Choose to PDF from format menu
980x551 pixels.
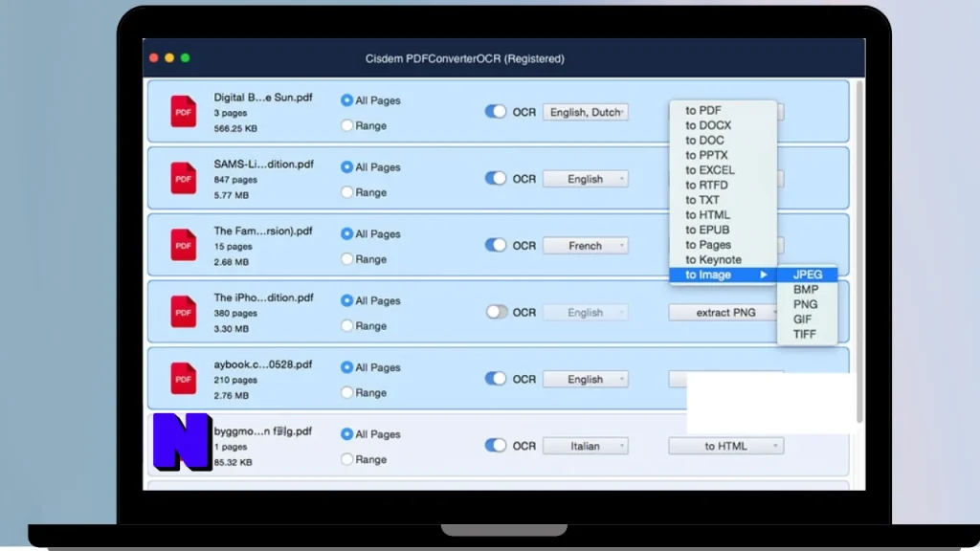pos(723,111)
